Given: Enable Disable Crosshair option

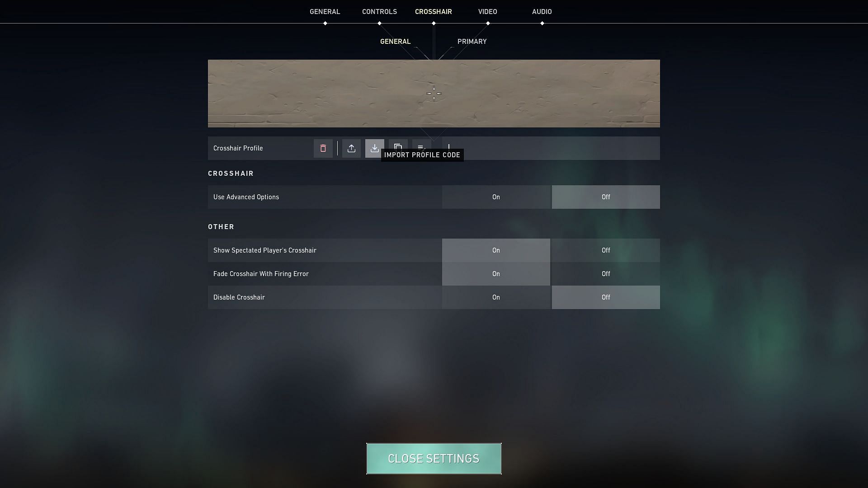Looking at the screenshot, I should click(496, 297).
